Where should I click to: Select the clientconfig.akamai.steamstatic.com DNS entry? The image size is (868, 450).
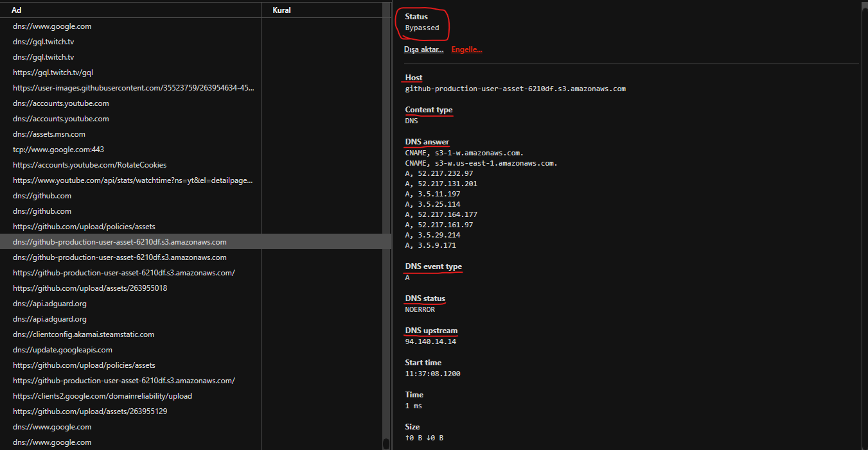pos(84,334)
